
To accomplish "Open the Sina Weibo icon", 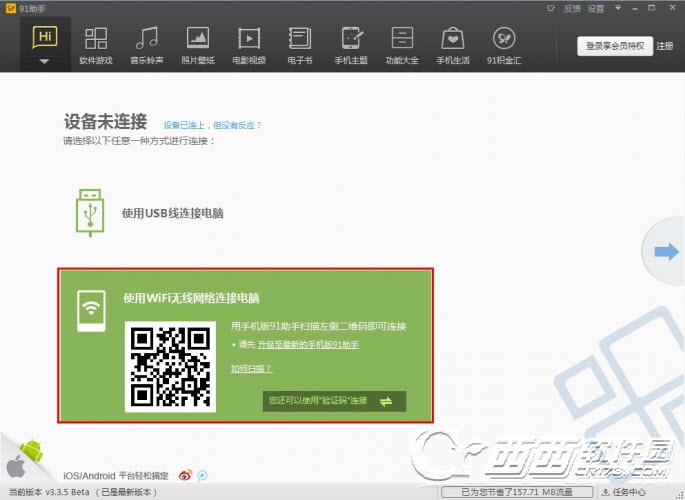I will 185,475.
